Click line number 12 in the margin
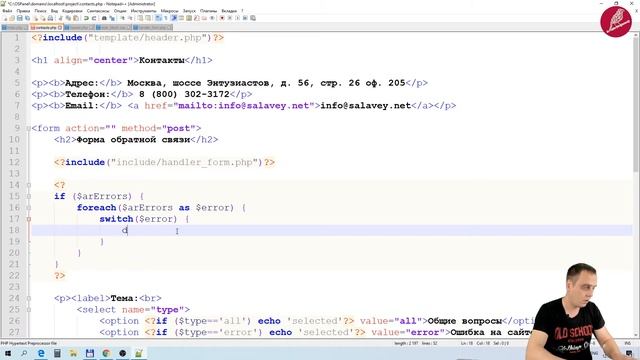Viewport: 640px width, 360px height. click(14, 162)
